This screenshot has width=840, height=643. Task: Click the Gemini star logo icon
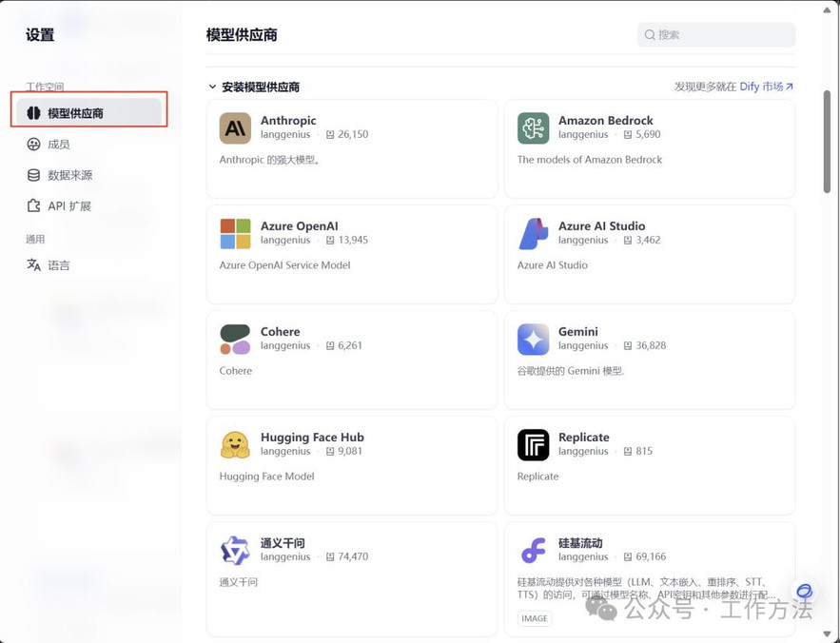[533, 340]
